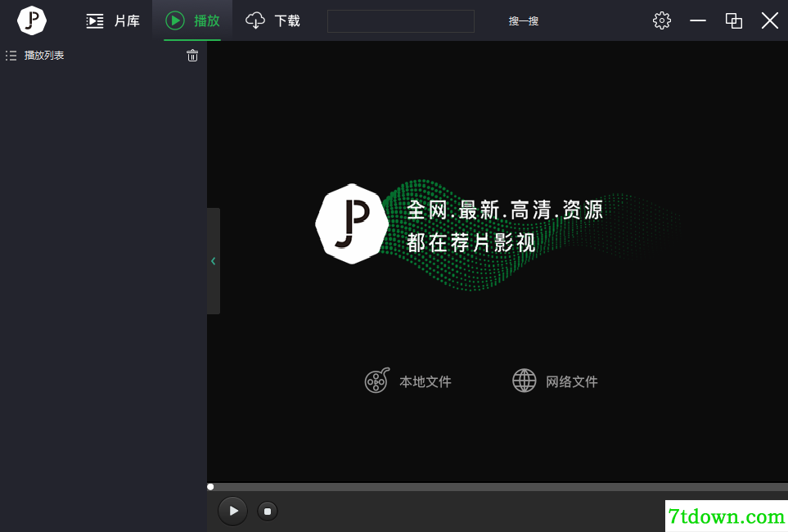The image size is (788, 532).
Task: Start playback with the play button
Action: 232,511
